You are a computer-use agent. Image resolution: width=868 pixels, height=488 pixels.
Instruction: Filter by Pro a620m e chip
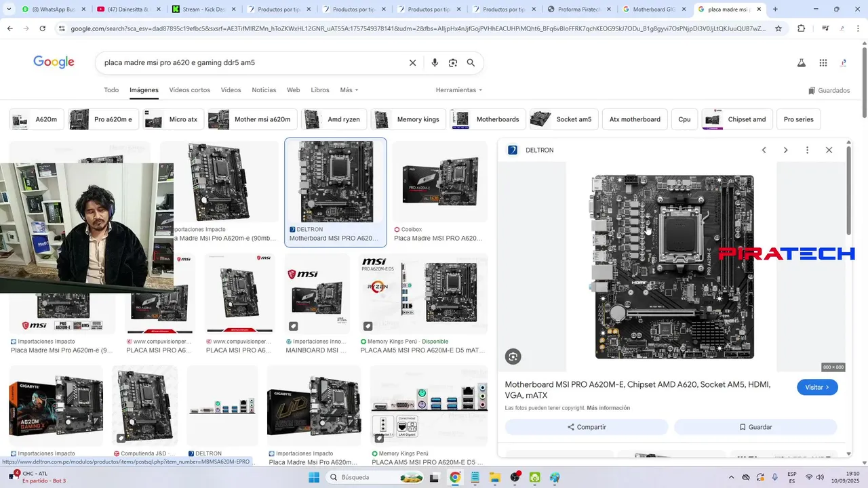[103, 119]
